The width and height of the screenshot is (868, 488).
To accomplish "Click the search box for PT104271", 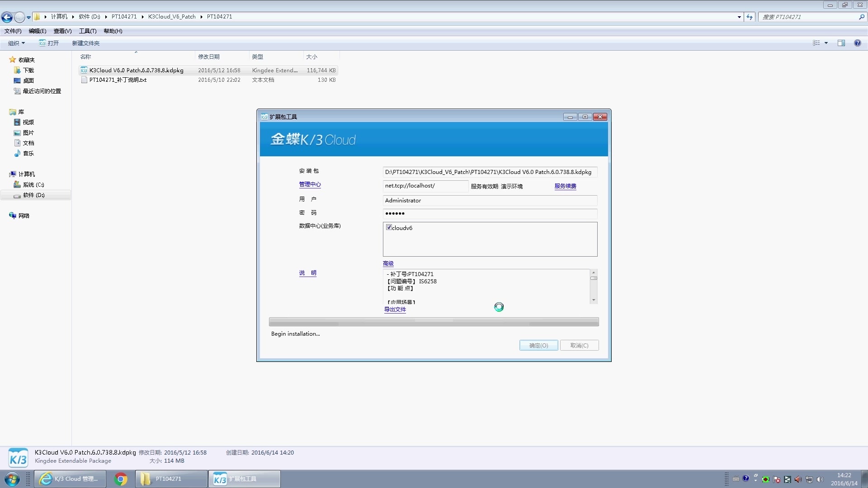I will [x=808, y=17].
